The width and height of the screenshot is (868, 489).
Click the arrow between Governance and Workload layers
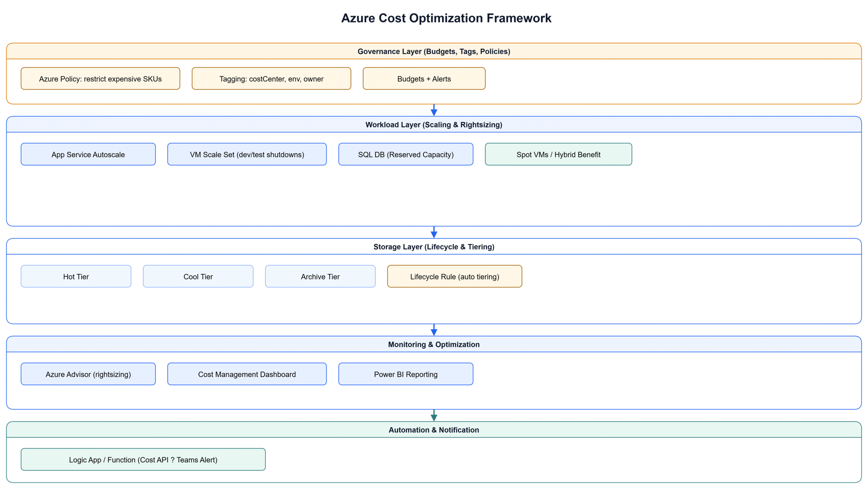(x=434, y=110)
